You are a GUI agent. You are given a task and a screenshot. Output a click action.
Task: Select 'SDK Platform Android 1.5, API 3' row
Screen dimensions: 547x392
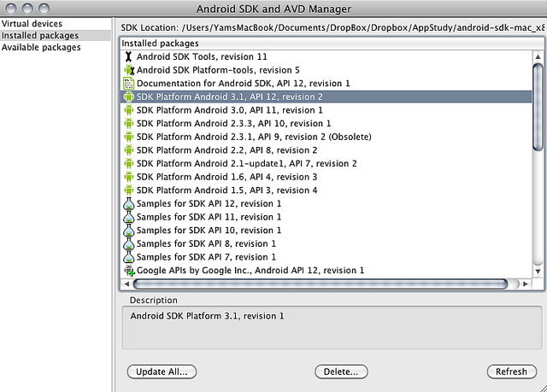tap(326, 190)
